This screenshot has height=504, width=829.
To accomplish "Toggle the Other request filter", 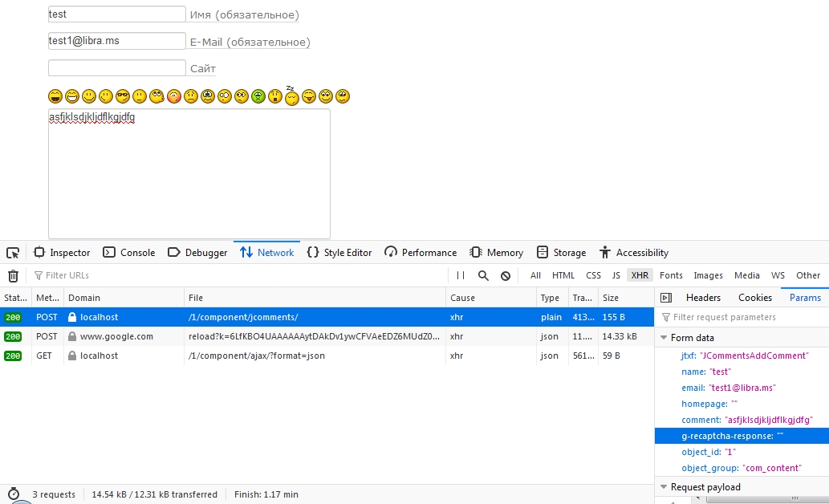I will point(808,275).
